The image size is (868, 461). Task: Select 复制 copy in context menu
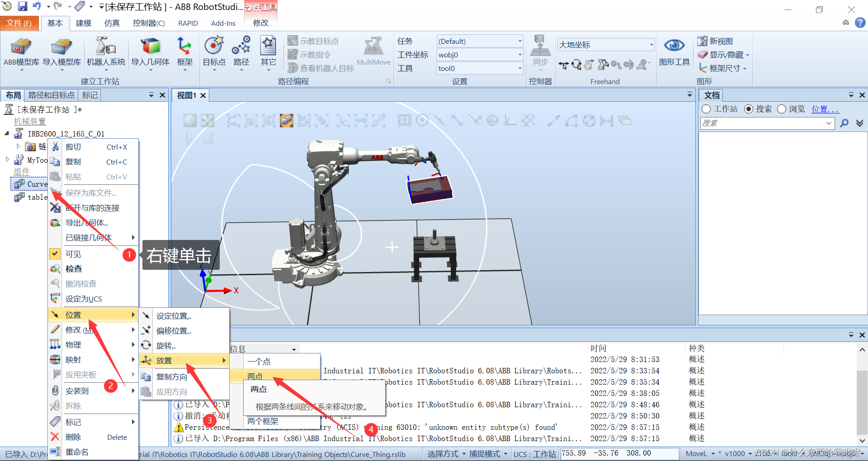tap(94, 162)
